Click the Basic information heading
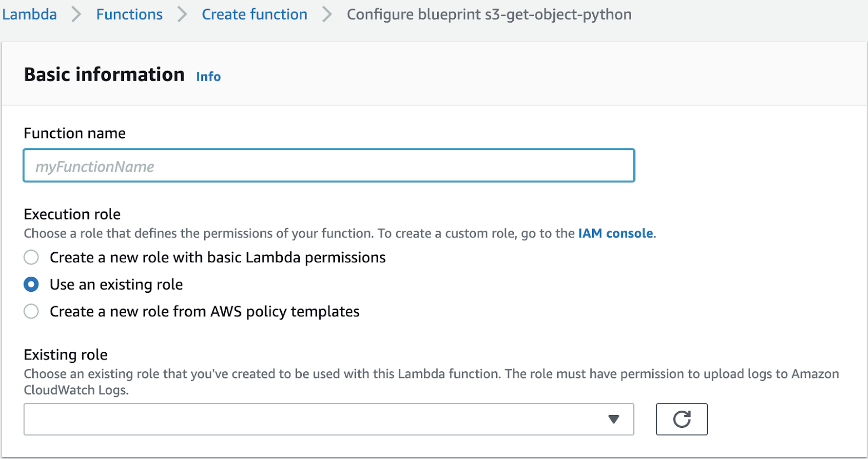 click(105, 74)
